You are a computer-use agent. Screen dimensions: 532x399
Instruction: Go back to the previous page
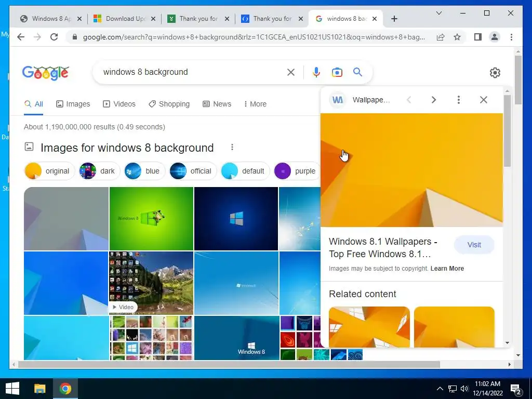click(x=21, y=37)
